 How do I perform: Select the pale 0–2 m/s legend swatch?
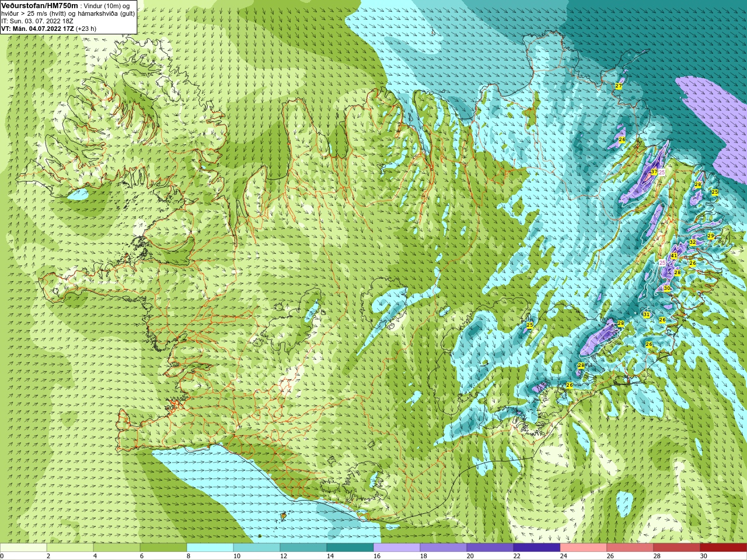[x=23, y=548]
